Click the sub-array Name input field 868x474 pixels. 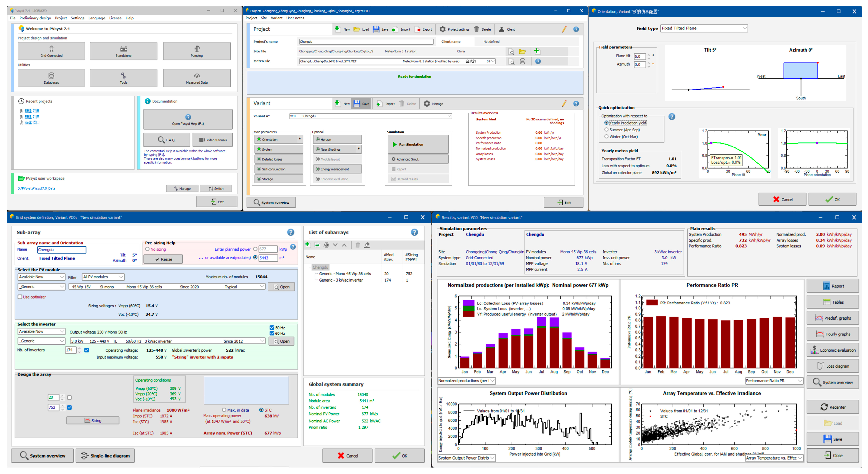[x=62, y=250]
